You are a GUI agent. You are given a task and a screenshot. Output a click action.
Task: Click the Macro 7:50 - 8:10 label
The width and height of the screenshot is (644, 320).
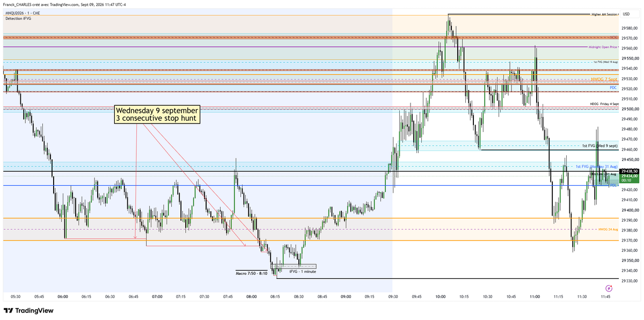(x=251, y=273)
